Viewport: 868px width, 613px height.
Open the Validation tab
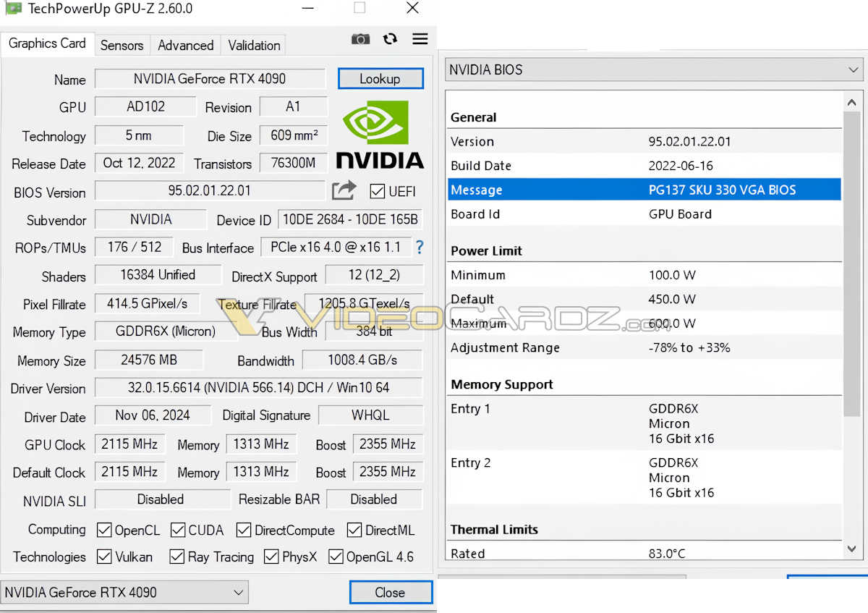click(x=253, y=45)
